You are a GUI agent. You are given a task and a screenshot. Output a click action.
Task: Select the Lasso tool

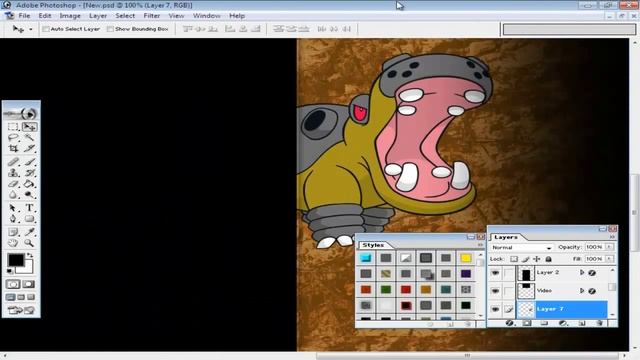(x=13, y=138)
